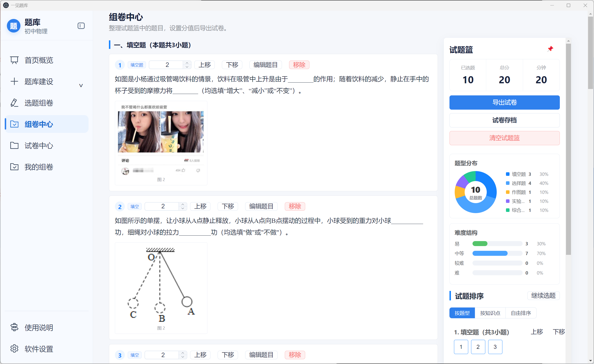Viewport: 594px width, 364px height.
Task: Click the 填空题 tag on question 1
Action: [x=137, y=65]
